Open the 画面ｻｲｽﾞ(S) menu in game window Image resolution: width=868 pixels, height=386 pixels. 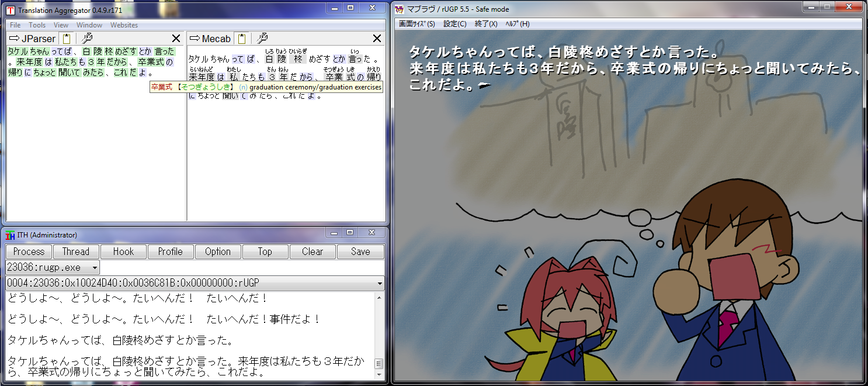(x=416, y=24)
